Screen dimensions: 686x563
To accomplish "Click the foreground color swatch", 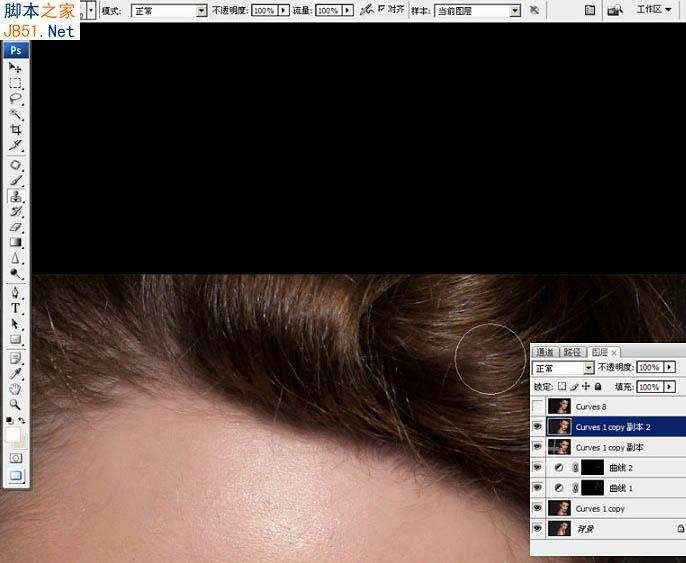I will (12, 435).
